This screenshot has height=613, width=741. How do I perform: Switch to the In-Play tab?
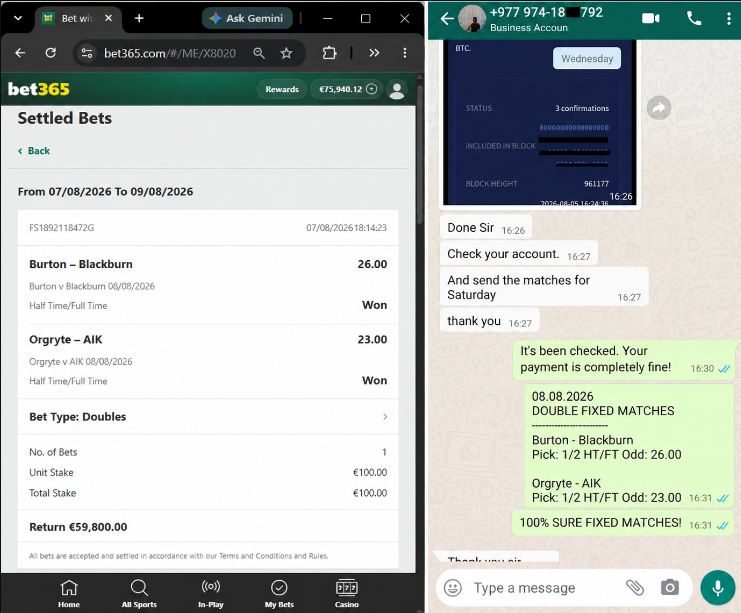point(211,594)
